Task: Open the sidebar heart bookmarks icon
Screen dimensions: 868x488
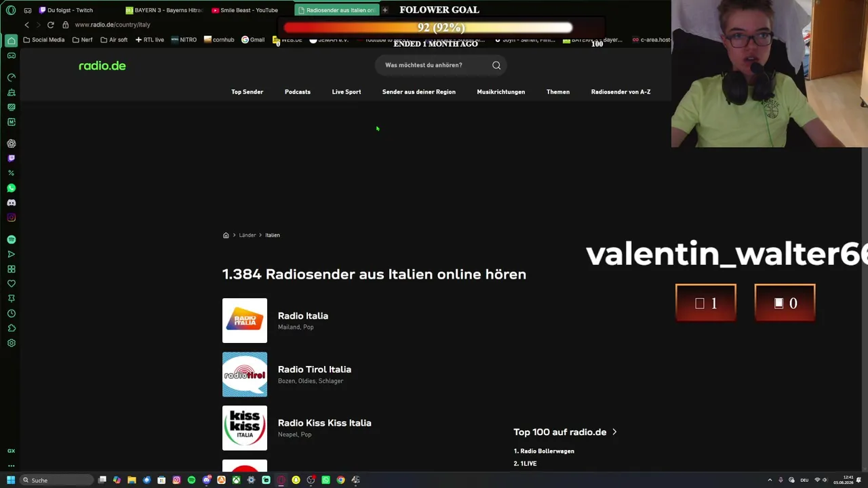Action: click(12, 284)
